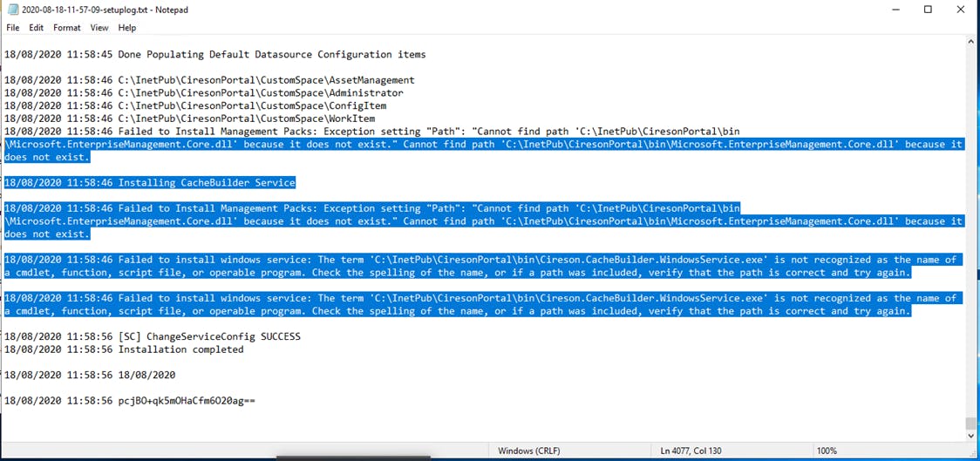Click the 'Installation completed' line

124,349
